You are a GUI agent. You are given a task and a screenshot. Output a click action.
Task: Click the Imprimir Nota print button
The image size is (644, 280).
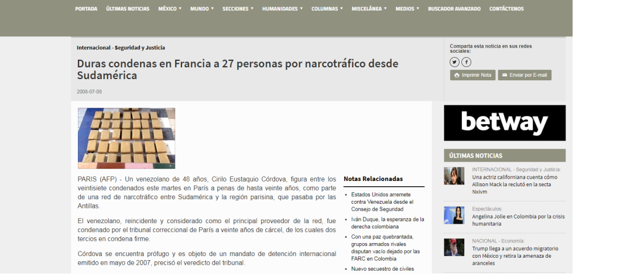point(472,76)
